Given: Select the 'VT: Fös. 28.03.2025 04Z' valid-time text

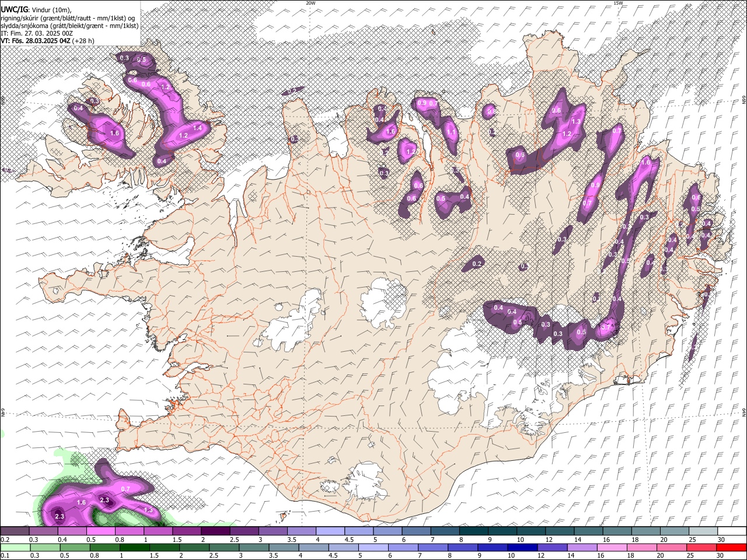Looking at the screenshot, I should point(36,41).
